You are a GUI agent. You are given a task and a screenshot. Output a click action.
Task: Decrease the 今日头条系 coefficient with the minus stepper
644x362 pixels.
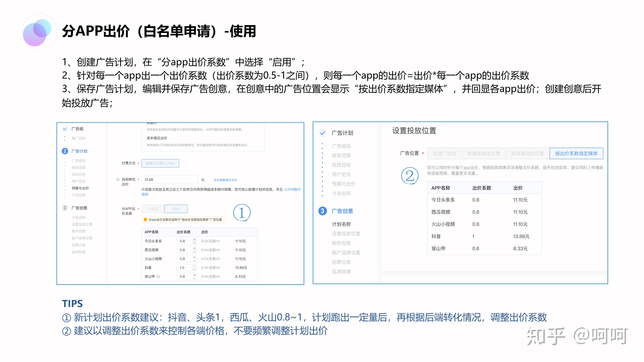(194, 243)
